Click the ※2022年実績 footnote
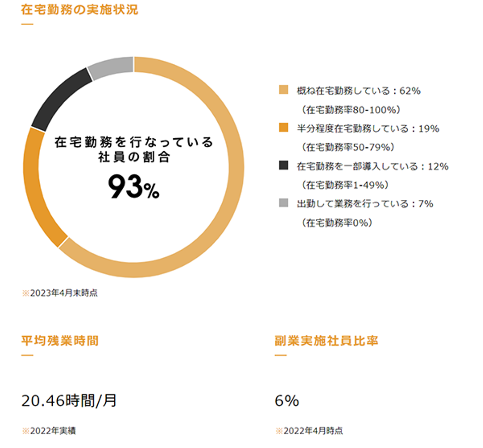The image size is (483, 448). coord(49,431)
